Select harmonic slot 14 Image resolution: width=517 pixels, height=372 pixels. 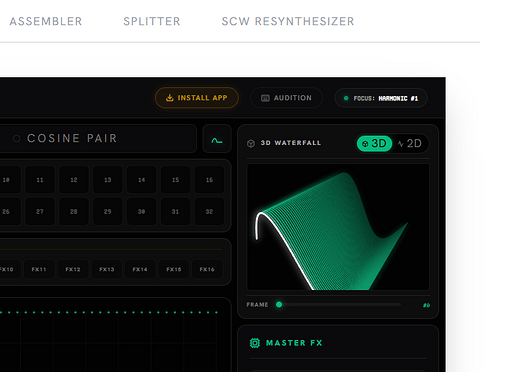142,180
